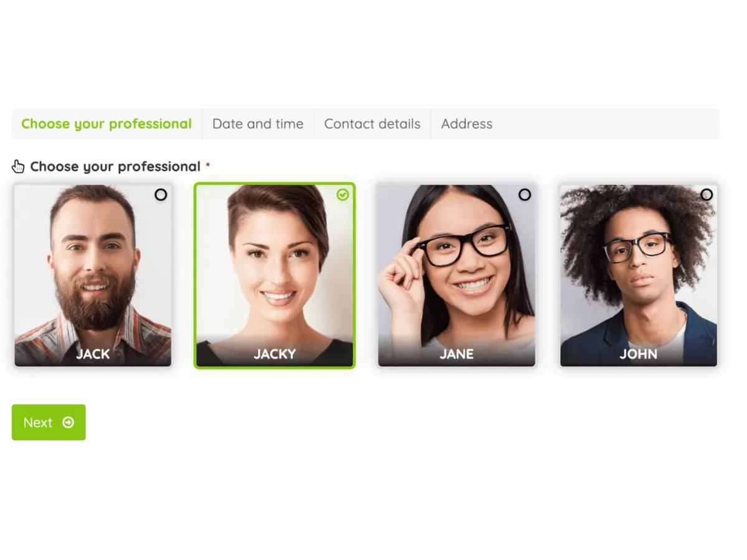Switch to the Contact details tab

[x=372, y=124]
